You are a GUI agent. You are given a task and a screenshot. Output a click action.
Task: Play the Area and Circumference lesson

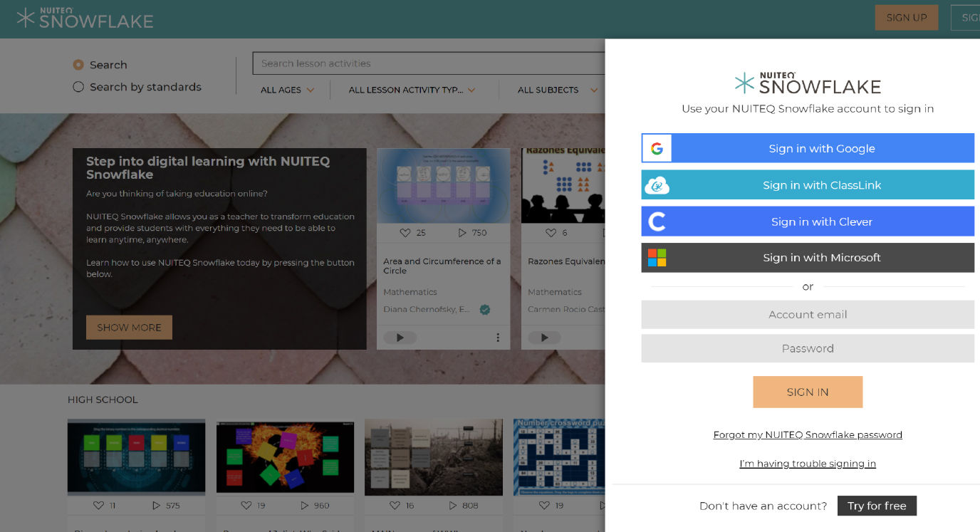(x=400, y=338)
